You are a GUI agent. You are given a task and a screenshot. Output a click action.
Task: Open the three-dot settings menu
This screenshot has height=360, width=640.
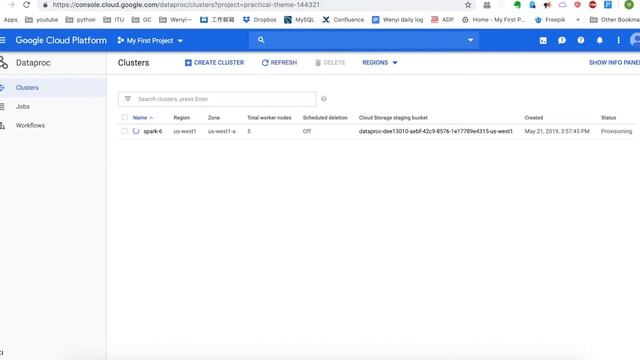(618, 40)
